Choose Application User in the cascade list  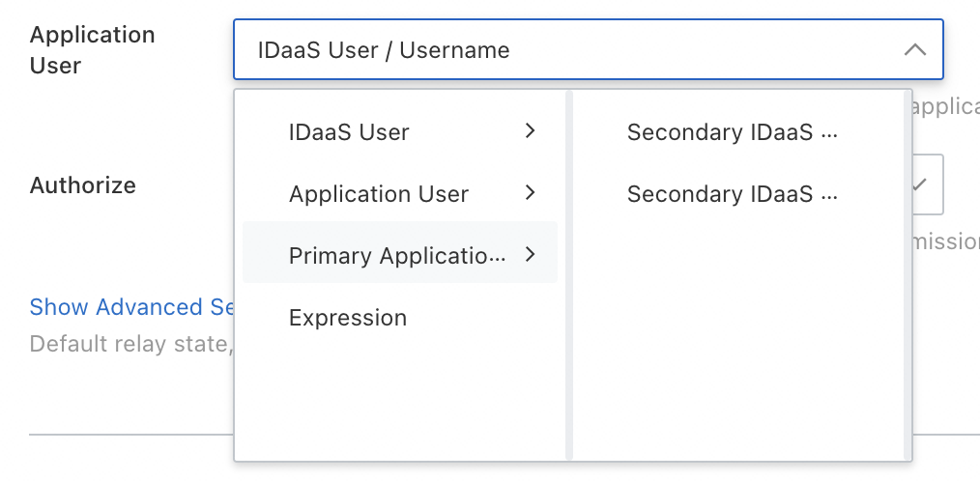[378, 194]
